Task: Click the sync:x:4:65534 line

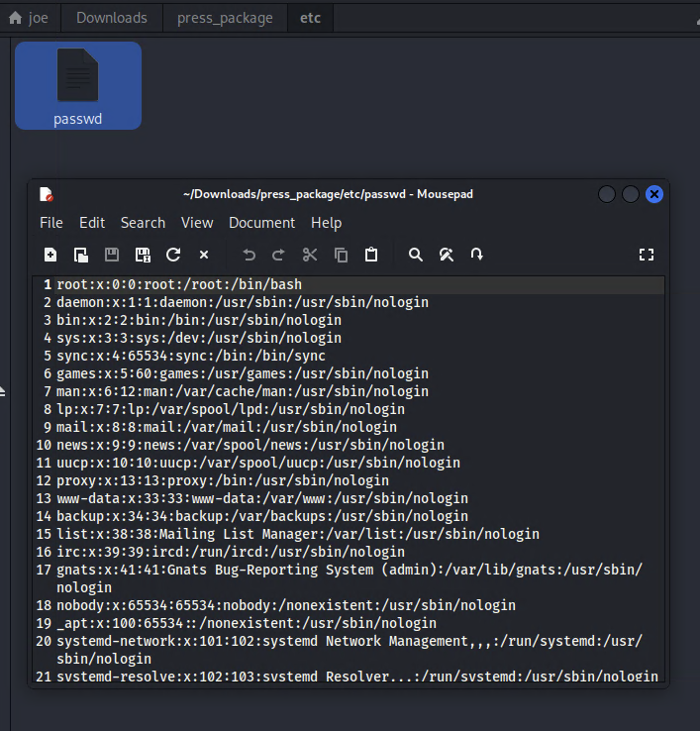Action: pyautogui.click(x=191, y=356)
